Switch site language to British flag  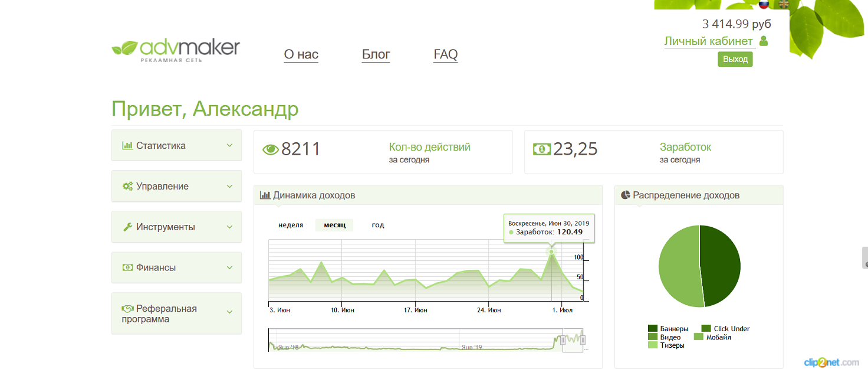point(784,4)
